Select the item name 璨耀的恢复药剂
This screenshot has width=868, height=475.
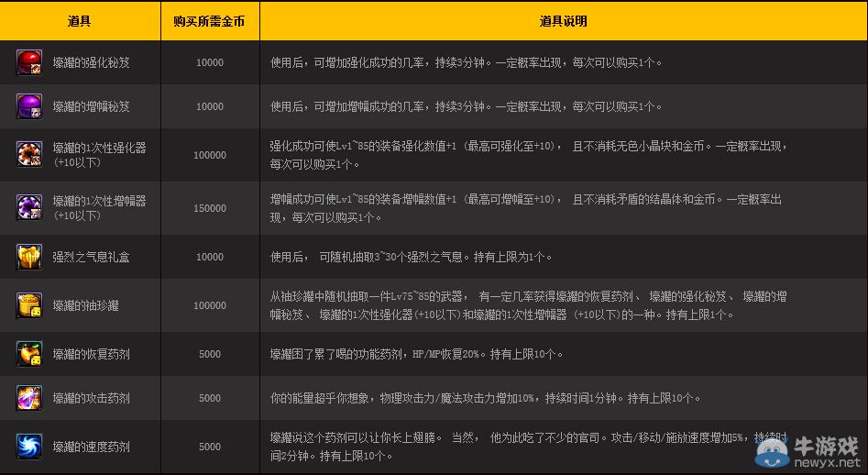point(92,354)
